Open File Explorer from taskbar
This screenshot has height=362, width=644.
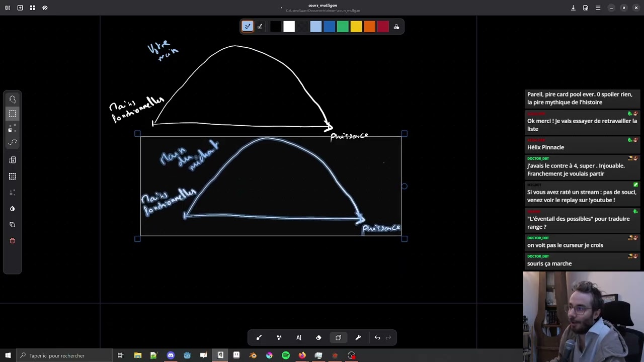tap(138, 355)
